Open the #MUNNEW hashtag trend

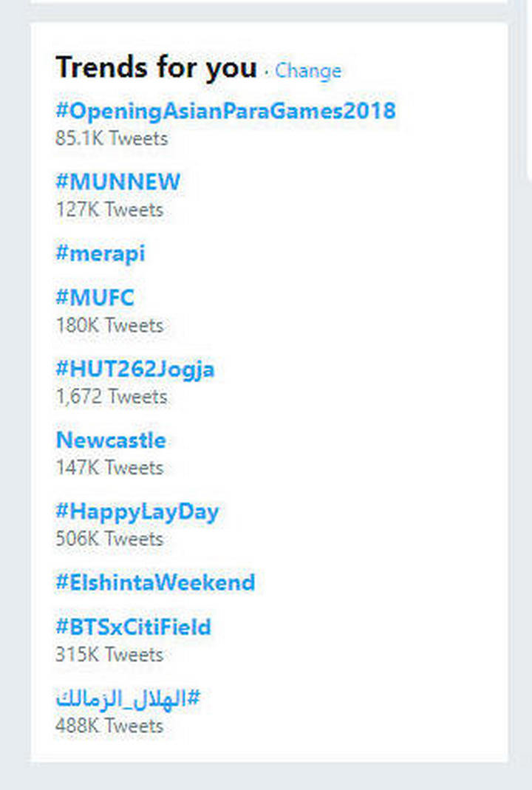pos(118,182)
